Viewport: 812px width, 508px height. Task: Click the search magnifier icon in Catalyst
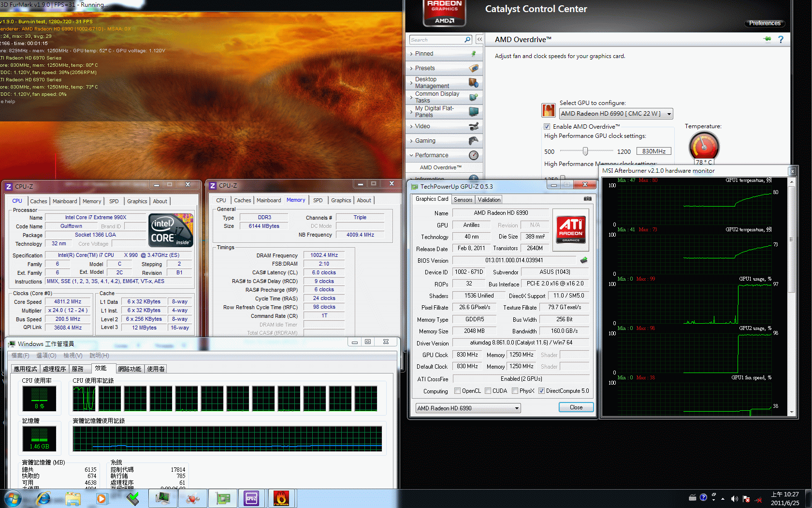tap(467, 40)
